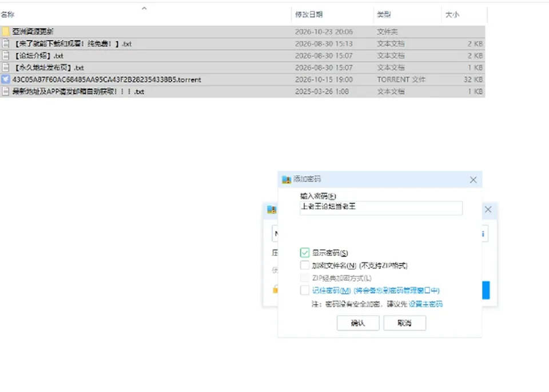This screenshot has height=392, width=549.
Task: Select the 【论坛介绍】.txt file name
Action: click(38, 55)
